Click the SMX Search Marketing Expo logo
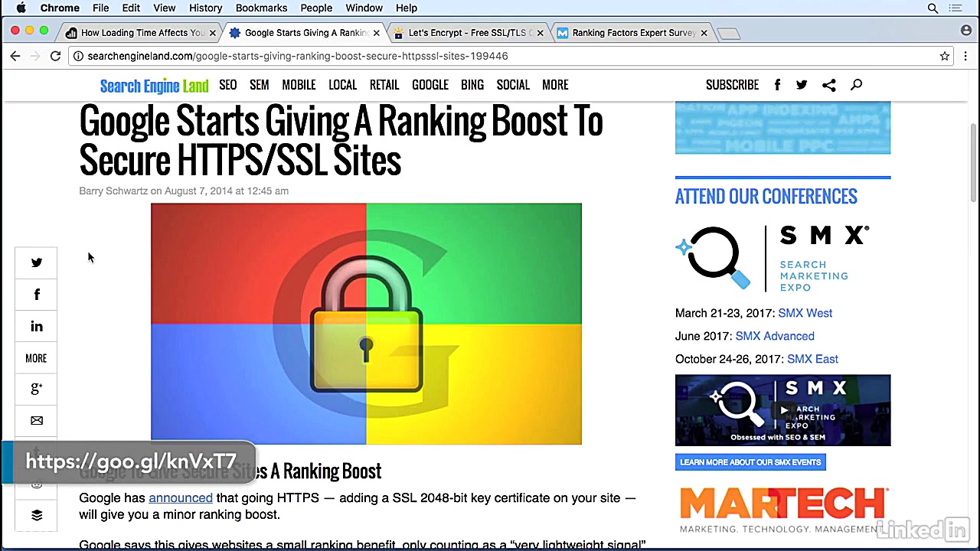This screenshot has height=551, width=980. 772,258
